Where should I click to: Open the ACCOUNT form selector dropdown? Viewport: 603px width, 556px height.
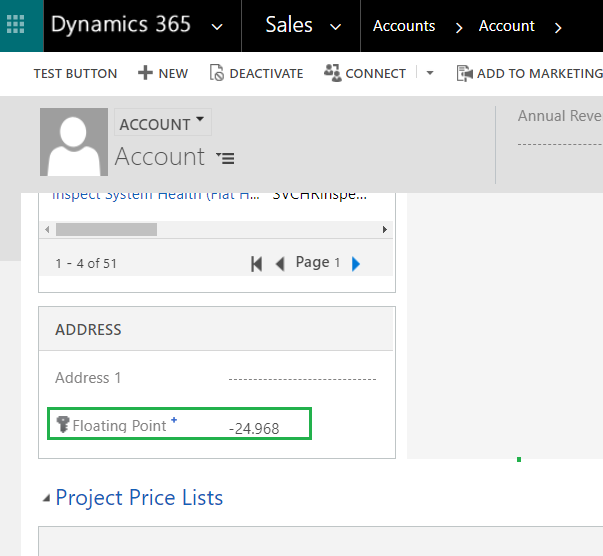162,123
